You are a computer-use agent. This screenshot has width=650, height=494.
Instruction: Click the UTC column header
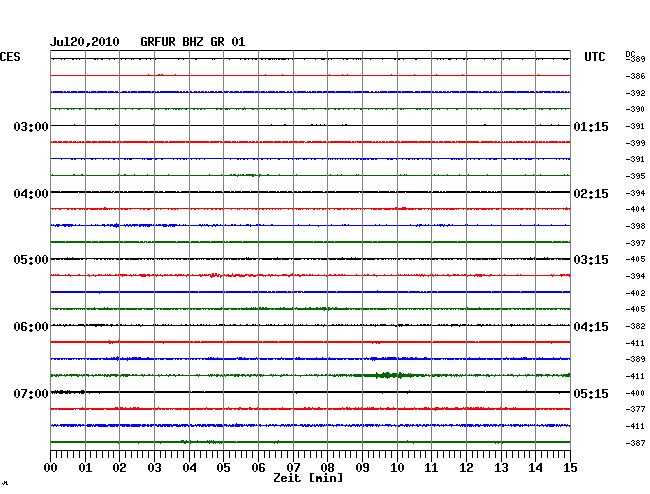(x=594, y=57)
